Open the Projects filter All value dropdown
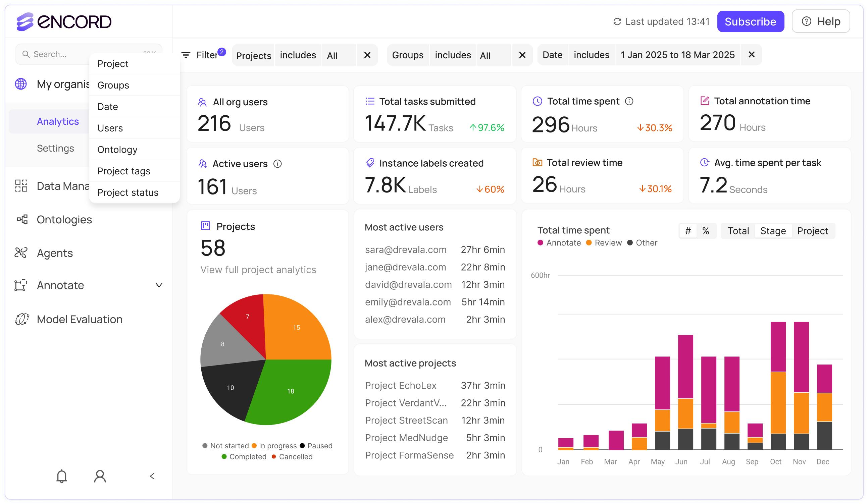 pos(339,55)
